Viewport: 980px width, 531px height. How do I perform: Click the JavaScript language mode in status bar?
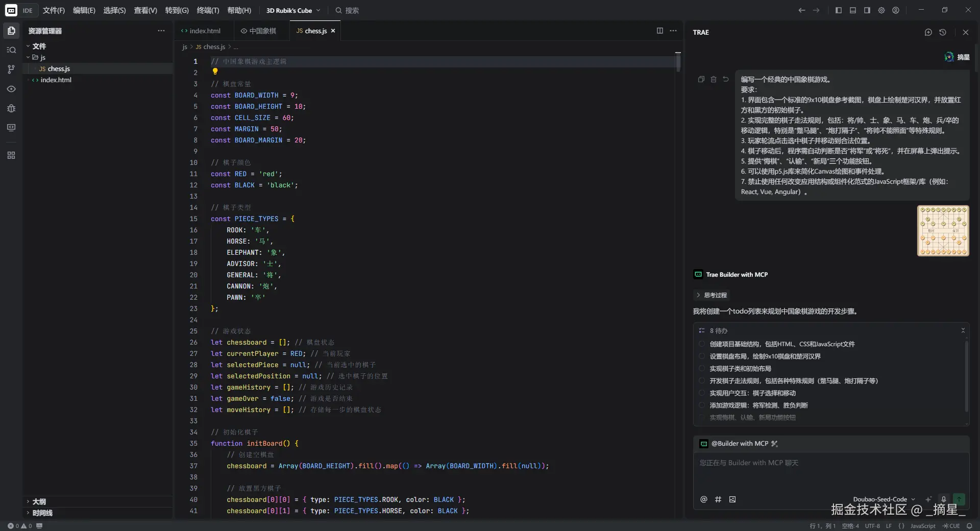(x=922, y=526)
